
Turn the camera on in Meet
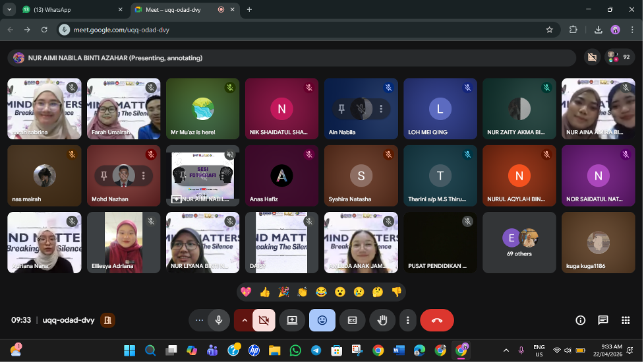tap(264, 320)
